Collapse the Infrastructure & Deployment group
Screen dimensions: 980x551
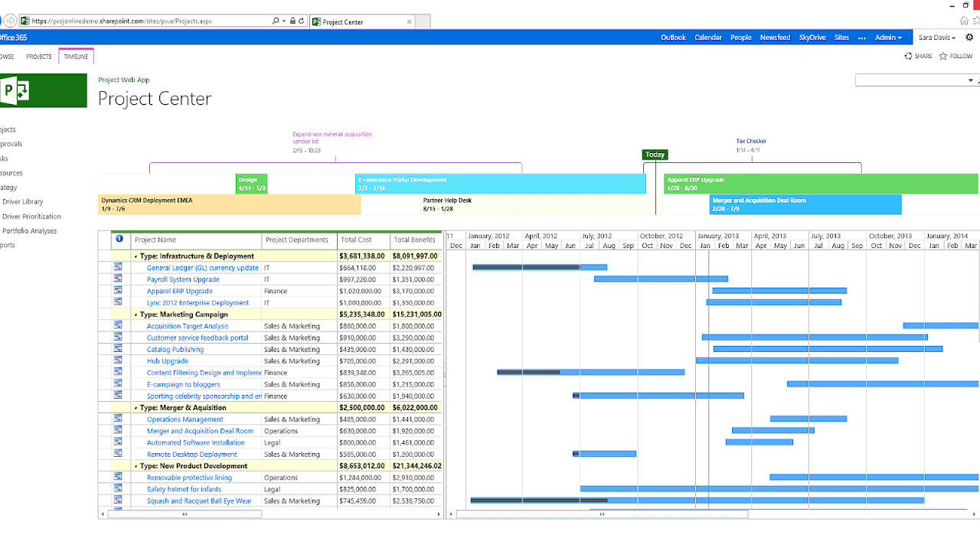coord(136,256)
